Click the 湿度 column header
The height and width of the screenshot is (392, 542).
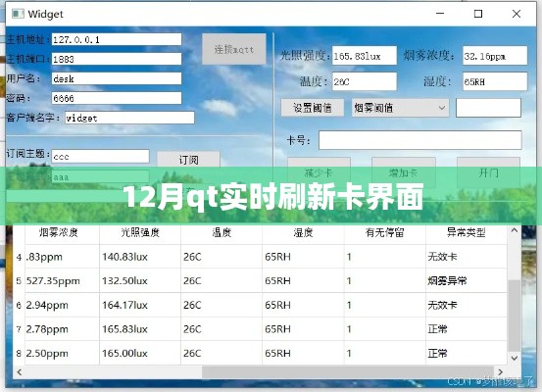tap(303, 232)
